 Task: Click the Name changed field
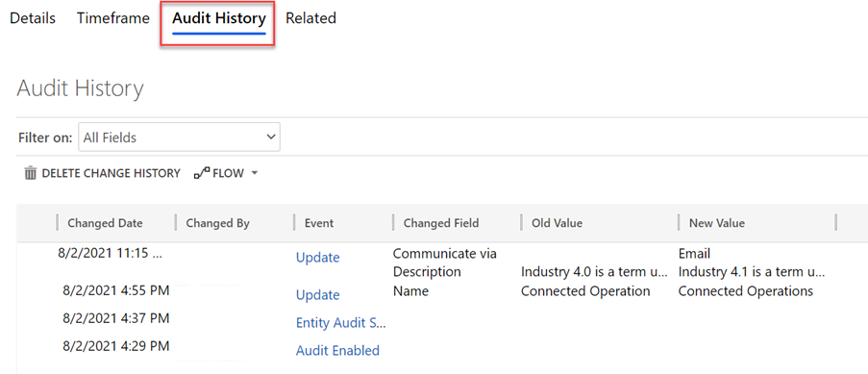(410, 290)
